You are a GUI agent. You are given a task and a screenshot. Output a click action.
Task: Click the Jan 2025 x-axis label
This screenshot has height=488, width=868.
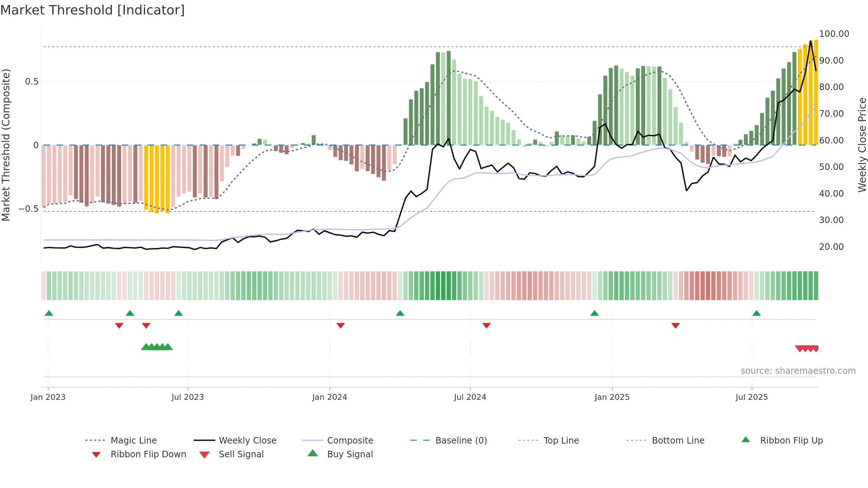612,397
